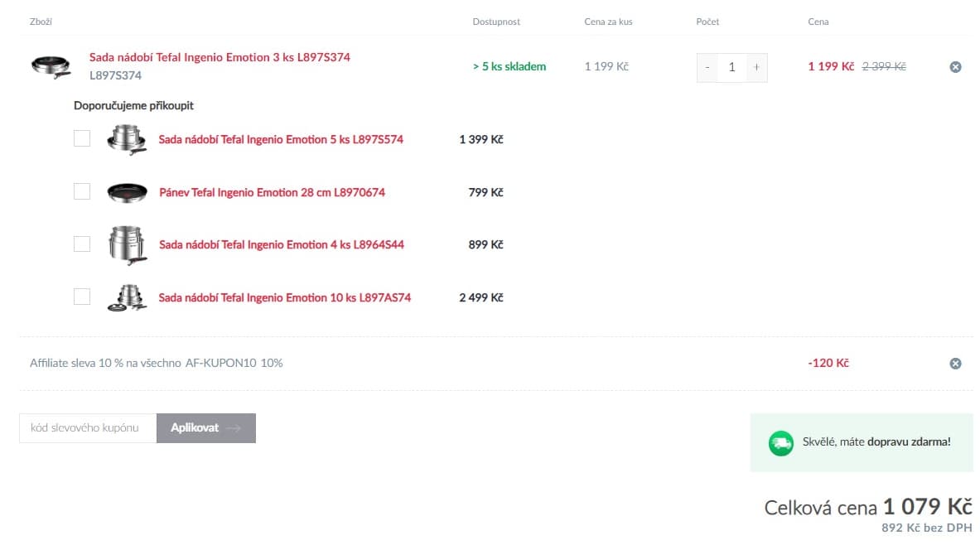Viewport: 980px width, 550px height.
Task: Click thumbnail of the 5 ks cookware set
Action: tap(127, 139)
